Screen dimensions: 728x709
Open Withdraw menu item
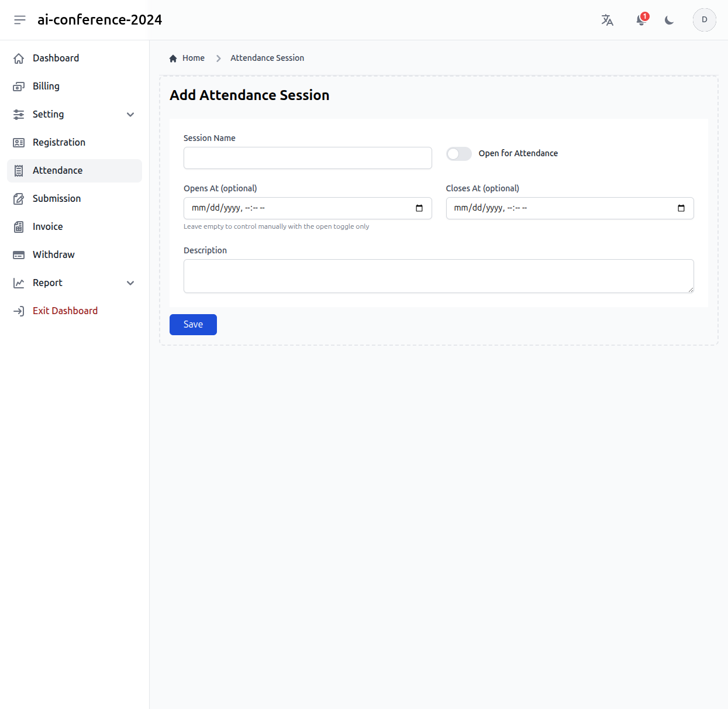pyautogui.click(x=74, y=255)
